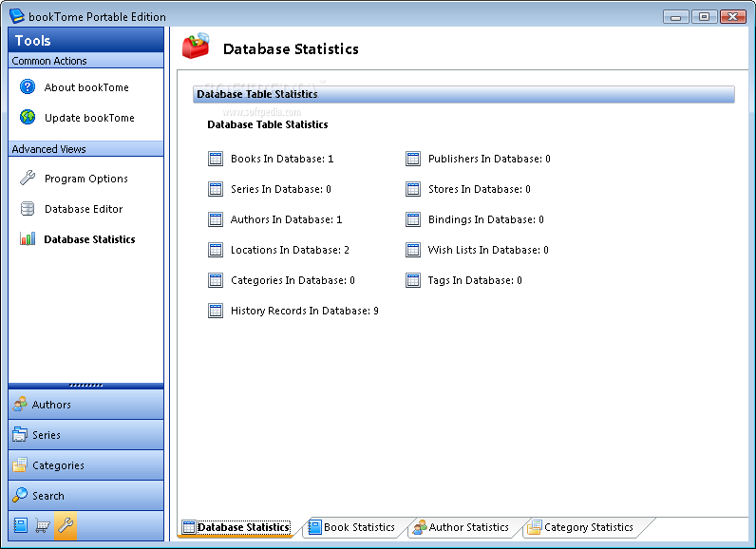
Task: Select the Database Statistics view
Action: tap(89, 239)
